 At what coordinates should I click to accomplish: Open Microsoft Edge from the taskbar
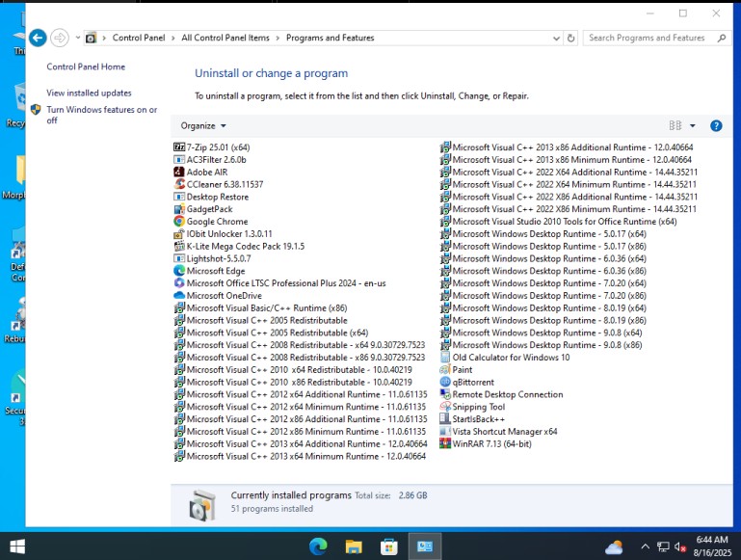tap(318, 547)
